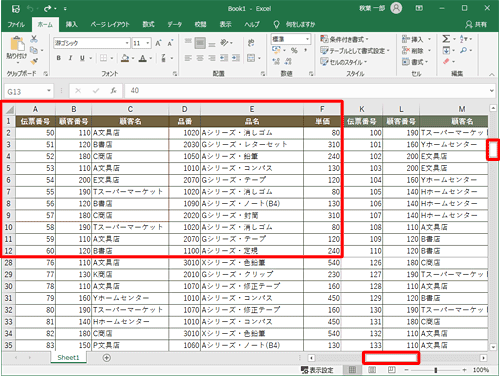Click the zoom slider handle
Viewport: 500px width, 376px height.
[x=436, y=370]
